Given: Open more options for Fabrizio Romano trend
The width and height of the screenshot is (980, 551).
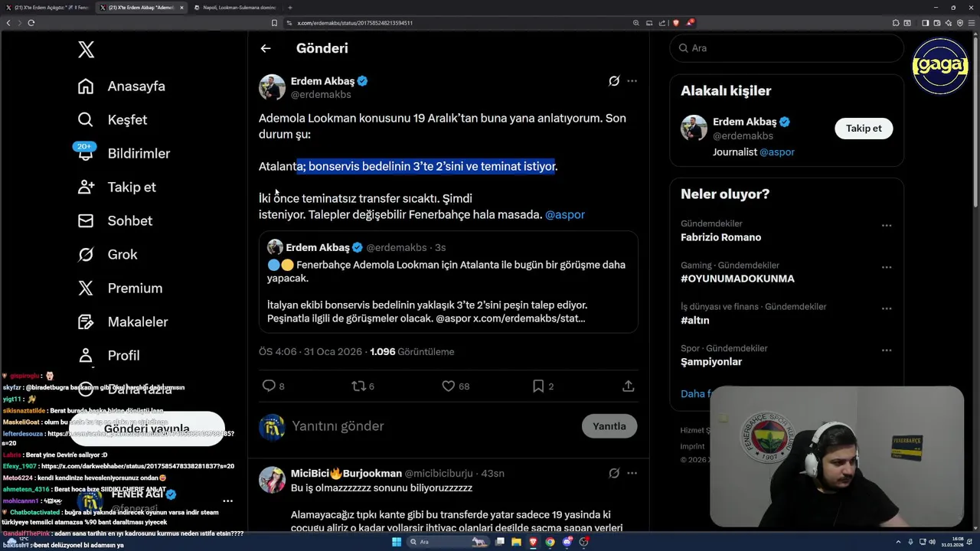Looking at the screenshot, I should coord(887,226).
